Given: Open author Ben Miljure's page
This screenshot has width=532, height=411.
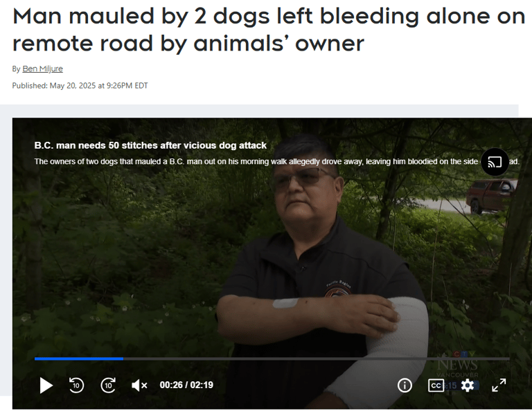Looking at the screenshot, I should pyautogui.click(x=42, y=68).
